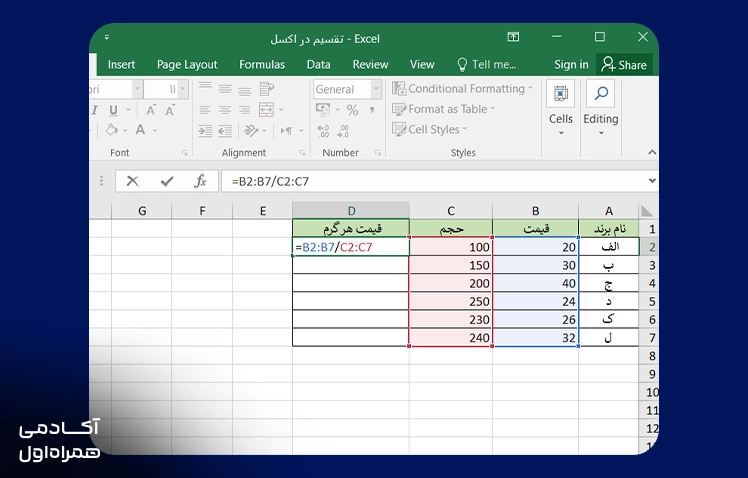Viewport: 748px width, 478px height.
Task: Click Decrease Decimal icon
Action: click(343, 131)
